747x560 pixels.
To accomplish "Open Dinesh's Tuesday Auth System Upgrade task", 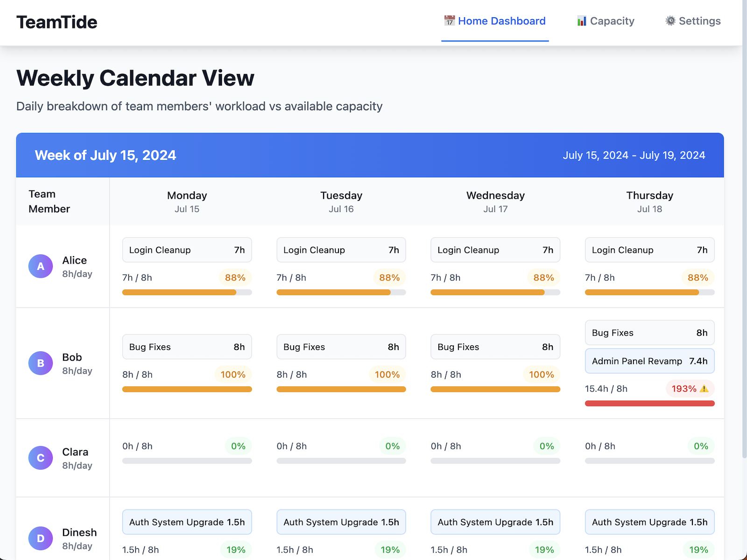I will [341, 522].
